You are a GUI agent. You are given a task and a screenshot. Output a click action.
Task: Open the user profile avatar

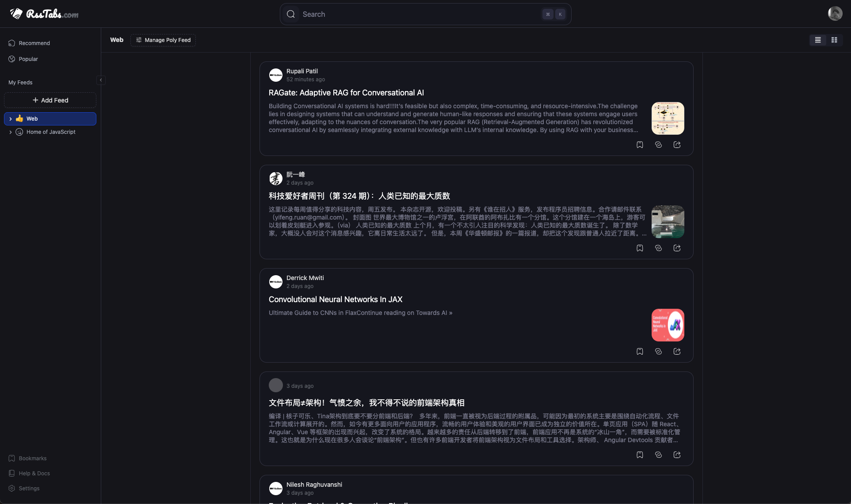pyautogui.click(x=835, y=14)
